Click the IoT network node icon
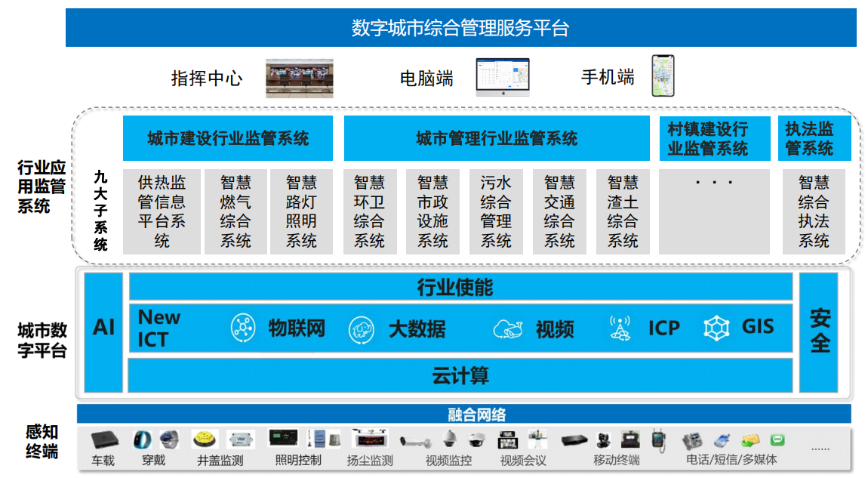Screen dimensions: 868x478 (x=243, y=328)
